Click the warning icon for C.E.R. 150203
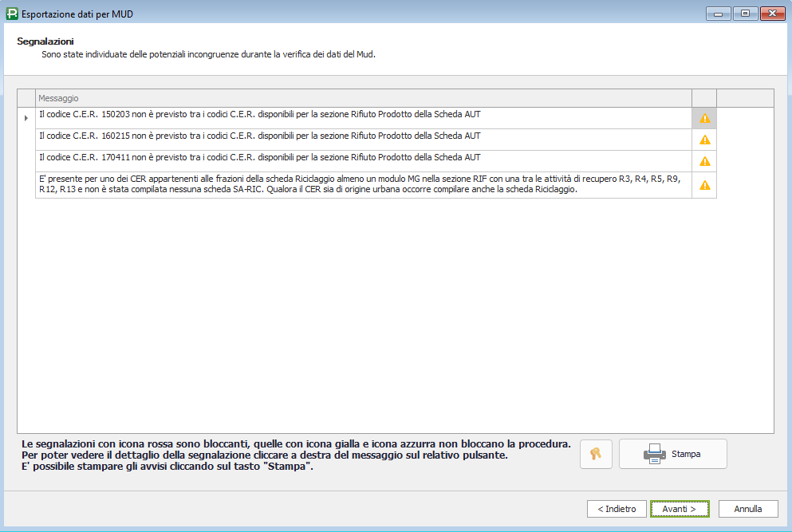792x532 pixels. [x=704, y=118]
